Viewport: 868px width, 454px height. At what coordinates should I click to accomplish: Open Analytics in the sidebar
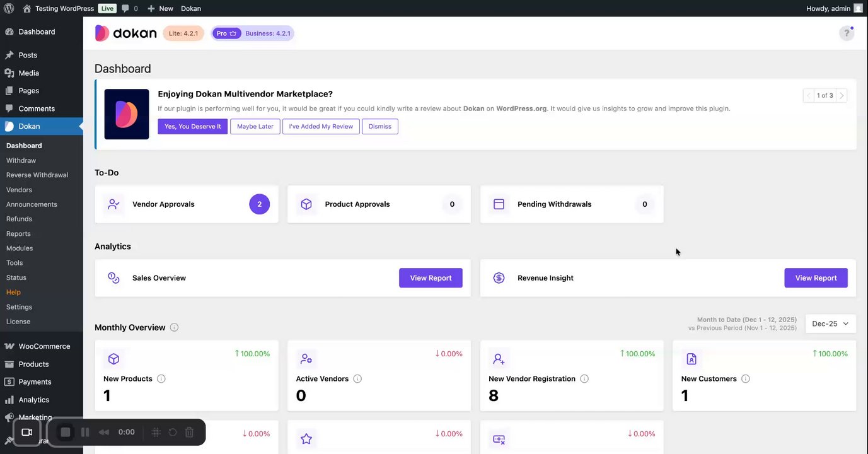coord(42,400)
